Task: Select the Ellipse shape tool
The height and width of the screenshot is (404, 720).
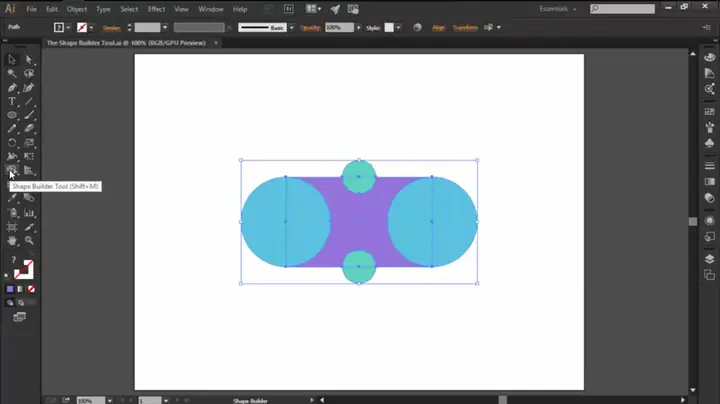Action: pyautogui.click(x=12, y=115)
